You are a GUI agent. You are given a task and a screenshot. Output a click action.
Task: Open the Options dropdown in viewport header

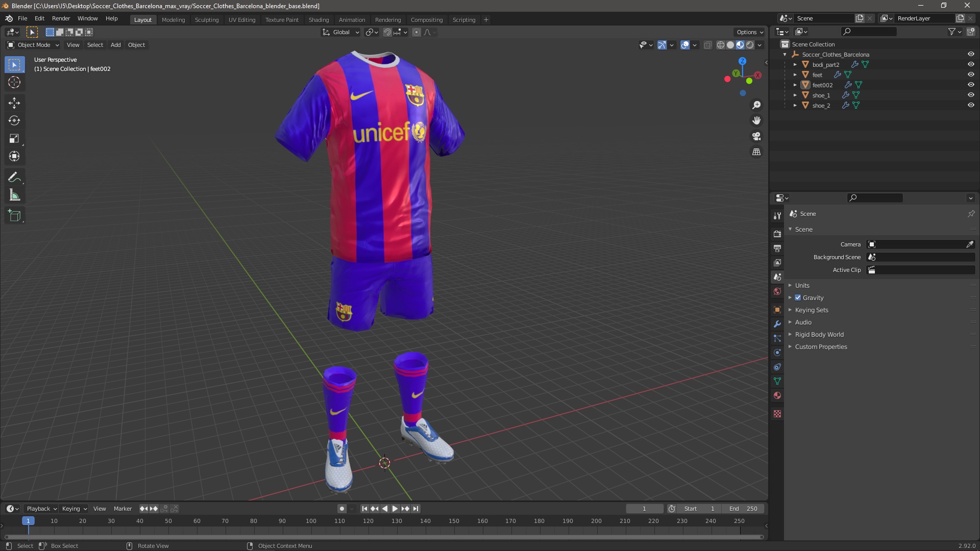[x=750, y=32]
